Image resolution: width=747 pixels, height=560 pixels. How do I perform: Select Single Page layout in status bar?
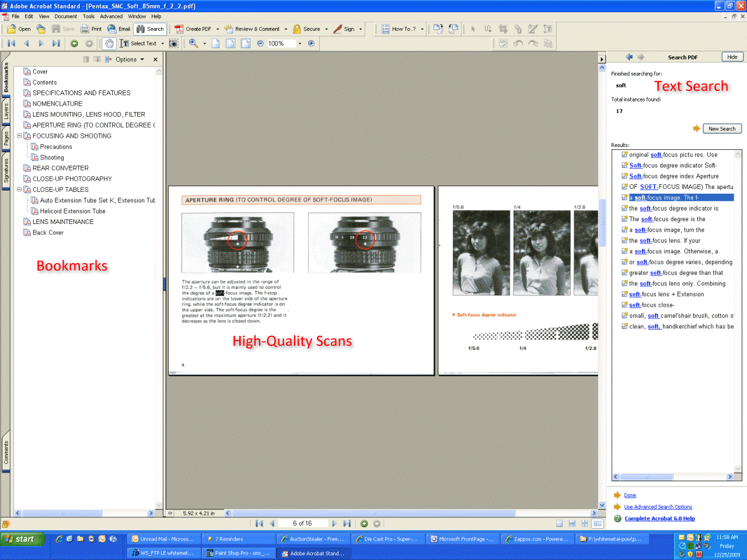pyautogui.click(x=560, y=523)
